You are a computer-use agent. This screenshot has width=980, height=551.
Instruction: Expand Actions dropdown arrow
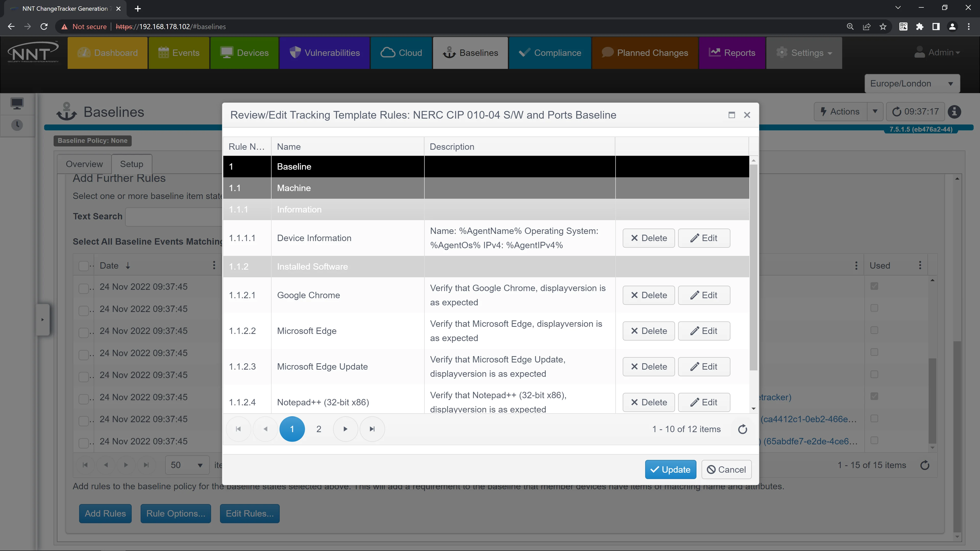(875, 112)
